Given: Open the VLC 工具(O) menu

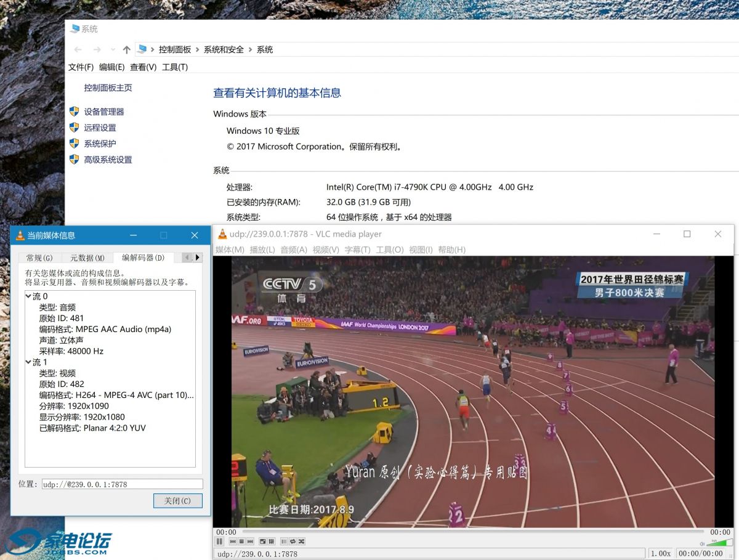Looking at the screenshot, I should pos(390,250).
